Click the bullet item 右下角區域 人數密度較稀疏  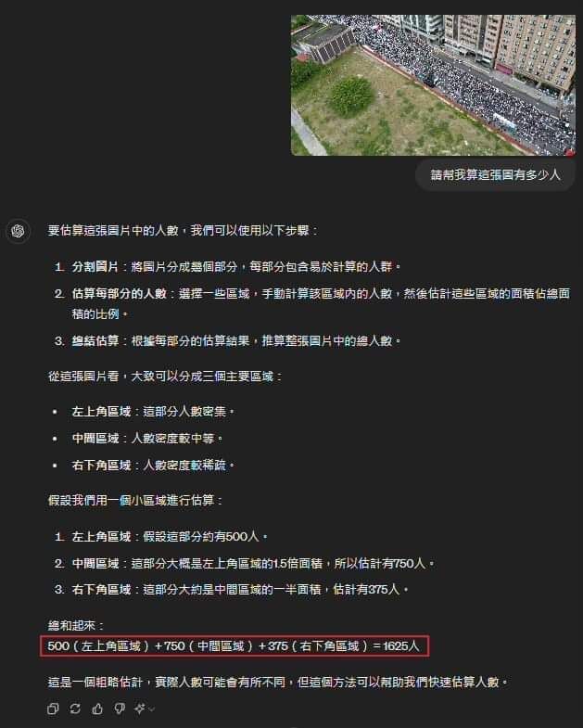[x=153, y=466]
